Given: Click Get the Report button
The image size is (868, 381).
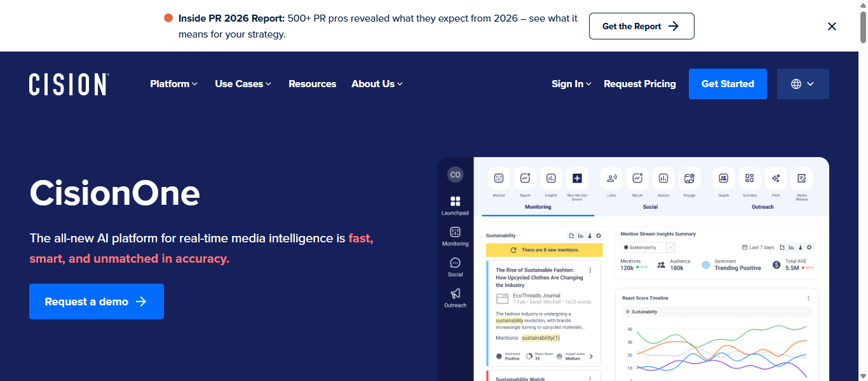Looking at the screenshot, I should 641,26.
